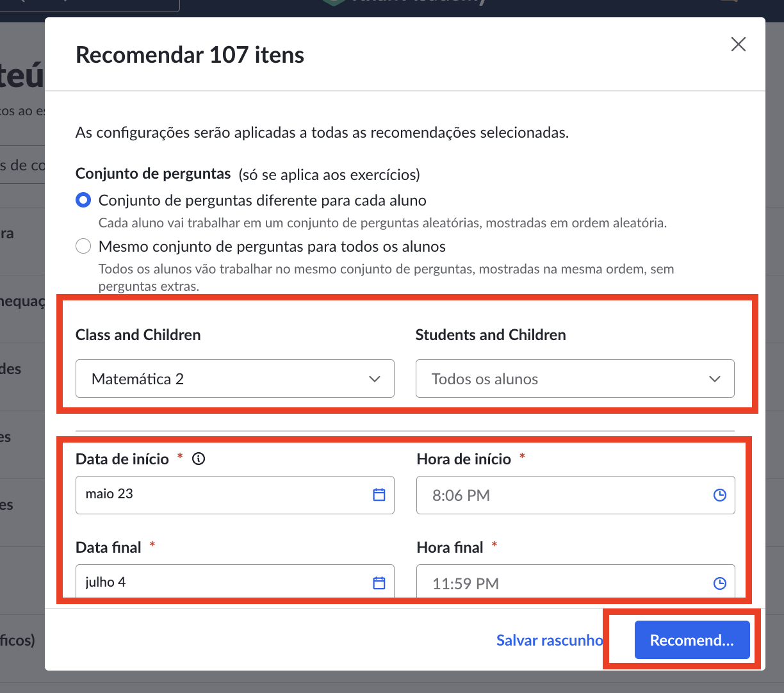784x693 pixels.
Task: Click clock icon in Hora final
Action: (720, 583)
